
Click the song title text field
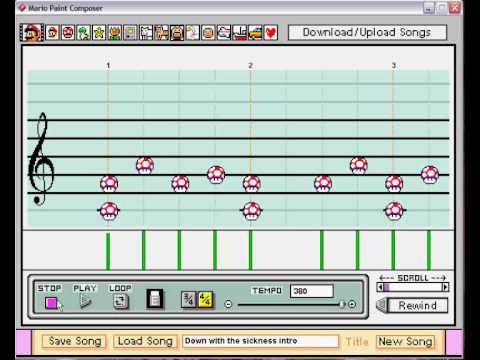coord(260,341)
